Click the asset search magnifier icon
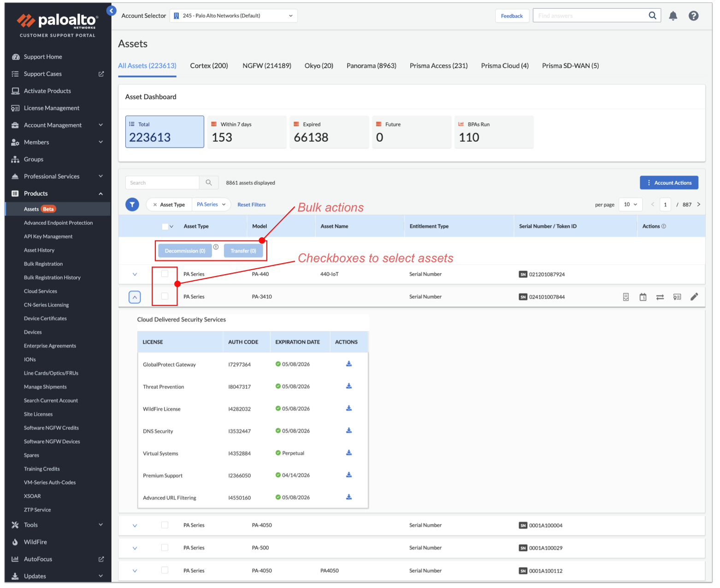 (209, 183)
